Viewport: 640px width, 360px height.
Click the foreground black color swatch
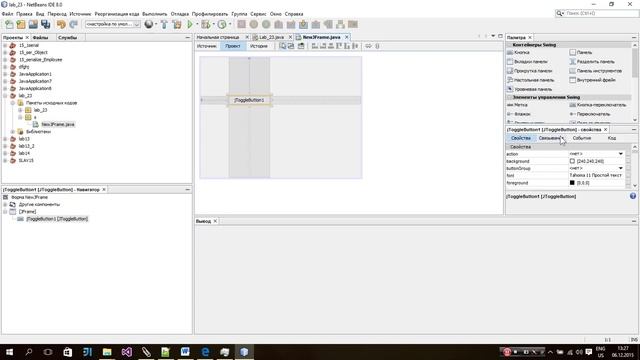click(572, 183)
